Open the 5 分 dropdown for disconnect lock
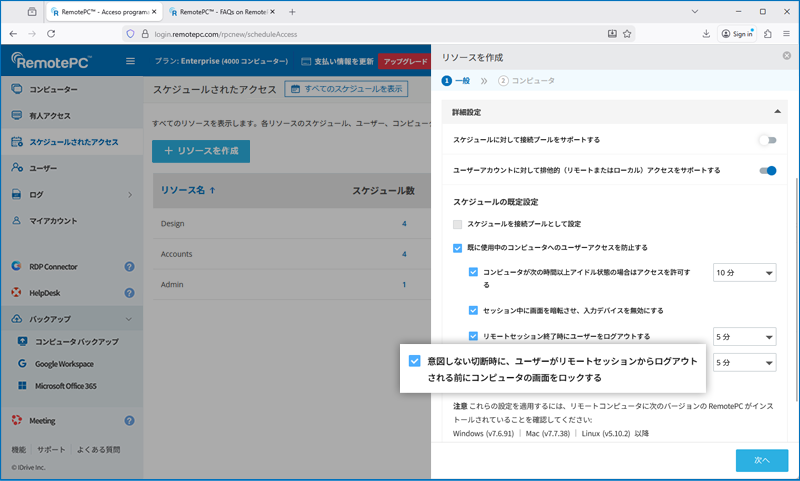Screen dimensions: 800x481 pos(744,363)
